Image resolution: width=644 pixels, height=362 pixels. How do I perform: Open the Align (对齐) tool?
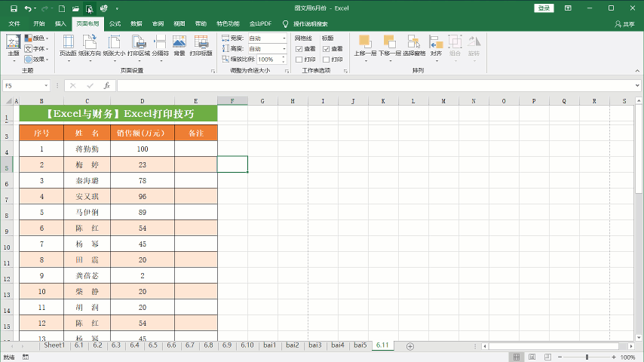click(x=436, y=48)
